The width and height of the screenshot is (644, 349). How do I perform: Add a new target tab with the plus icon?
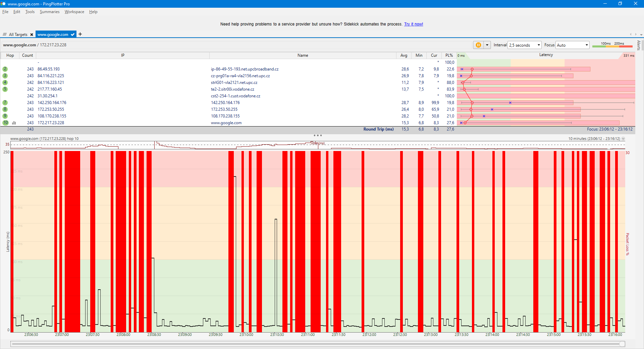coord(80,34)
